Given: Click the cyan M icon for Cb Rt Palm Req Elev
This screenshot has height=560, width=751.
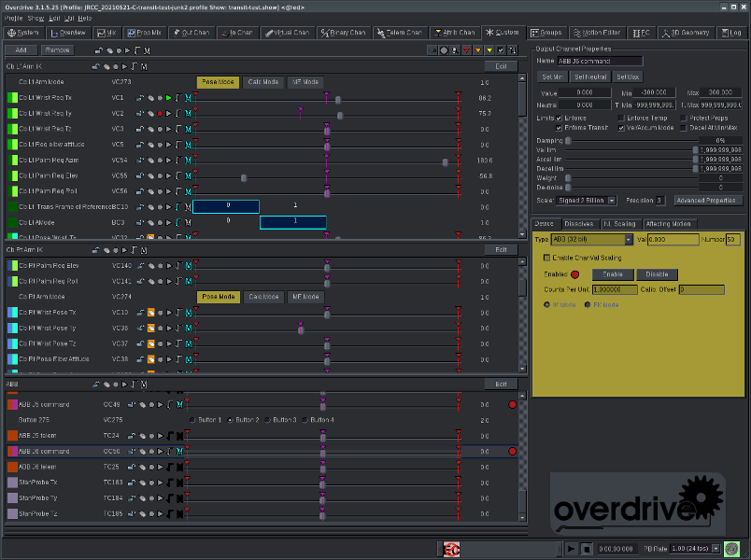Looking at the screenshot, I should (x=189, y=266).
